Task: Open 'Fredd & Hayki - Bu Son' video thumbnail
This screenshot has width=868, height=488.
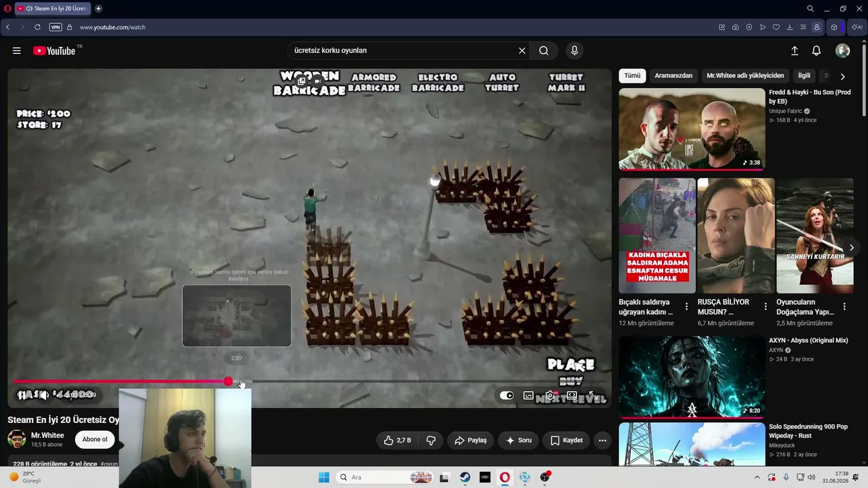Action: (x=692, y=129)
